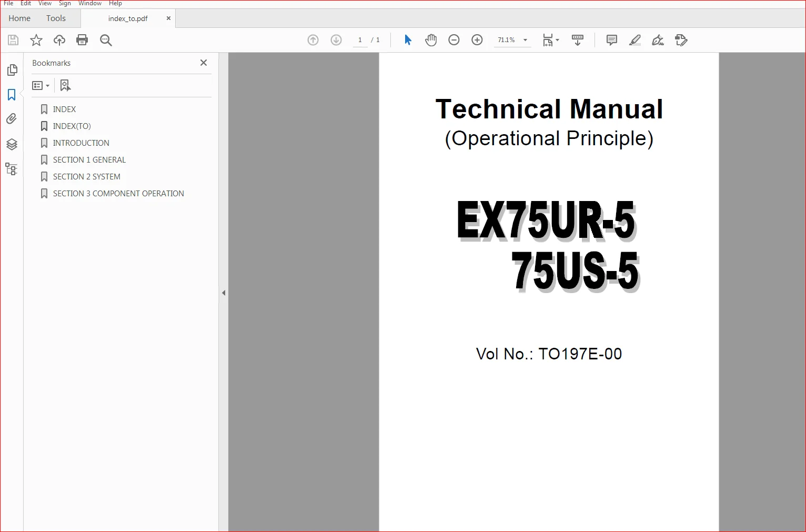Open the View menu
The image size is (806, 532).
[x=45, y=3]
